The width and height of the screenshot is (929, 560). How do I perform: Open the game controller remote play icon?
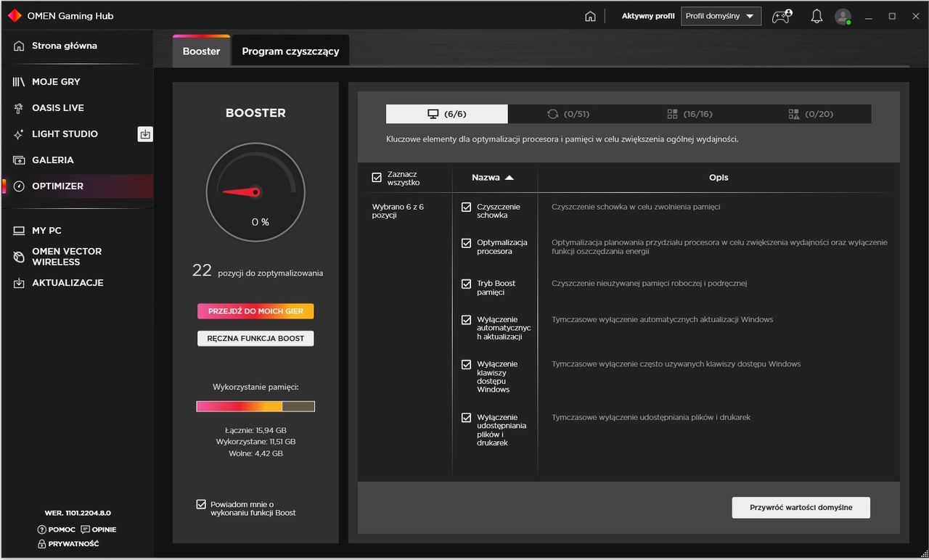click(x=782, y=16)
